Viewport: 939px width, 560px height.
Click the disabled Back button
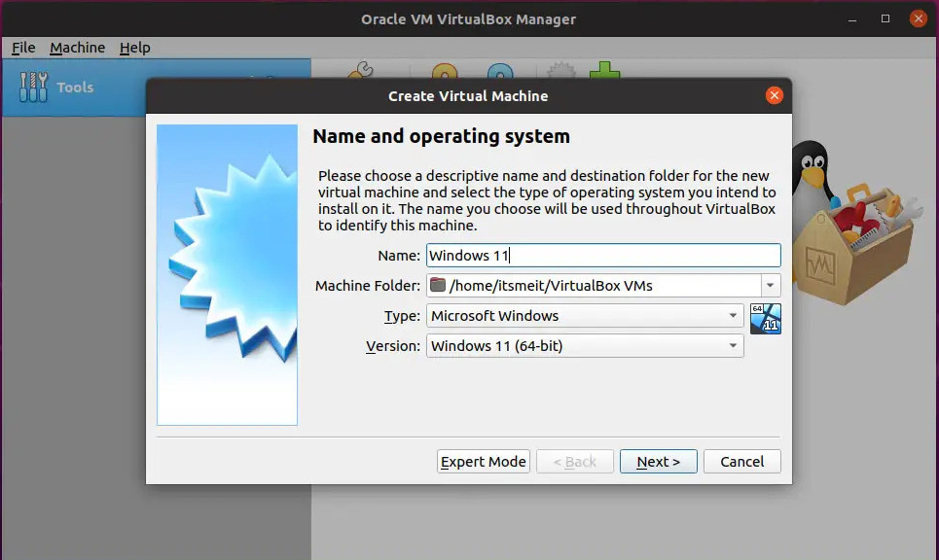(x=574, y=461)
